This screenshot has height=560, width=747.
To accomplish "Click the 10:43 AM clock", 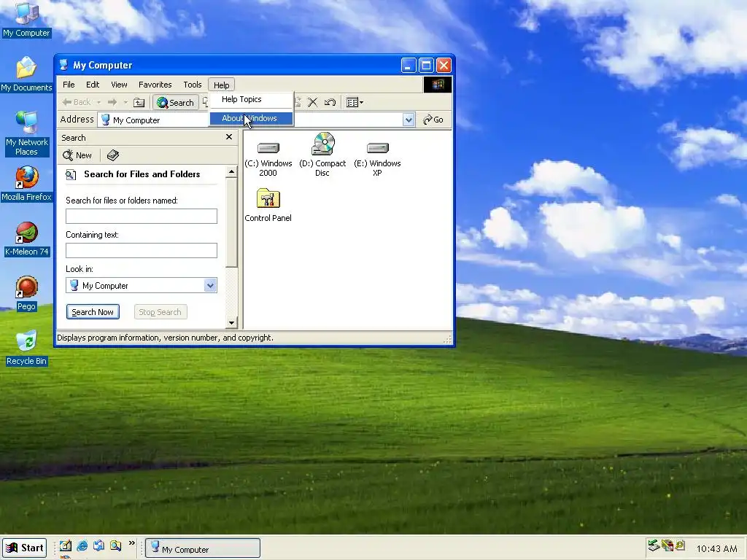I will point(717,548).
